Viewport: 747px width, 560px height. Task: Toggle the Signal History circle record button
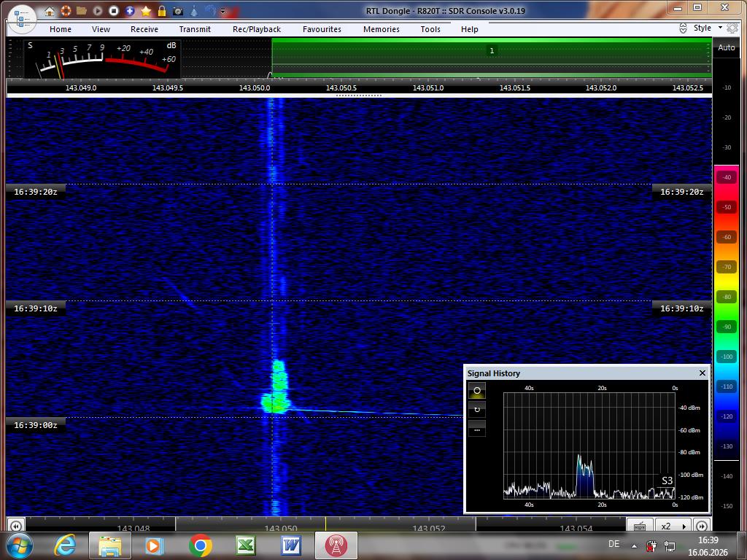[477, 391]
